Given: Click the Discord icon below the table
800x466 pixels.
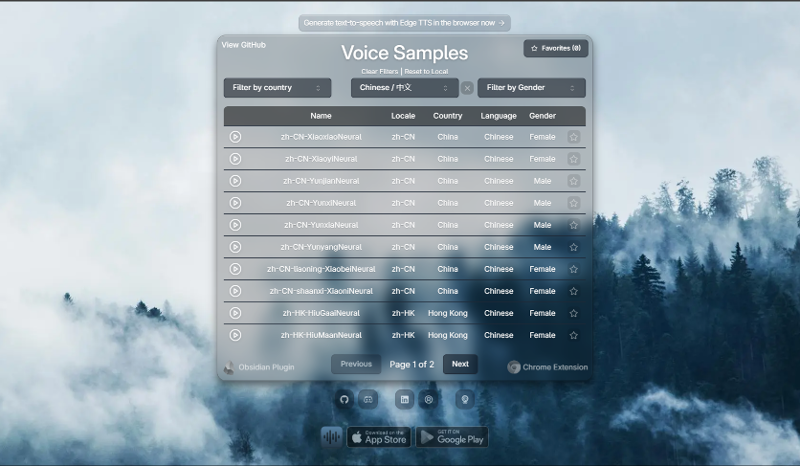Looking at the screenshot, I should (367, 398).
